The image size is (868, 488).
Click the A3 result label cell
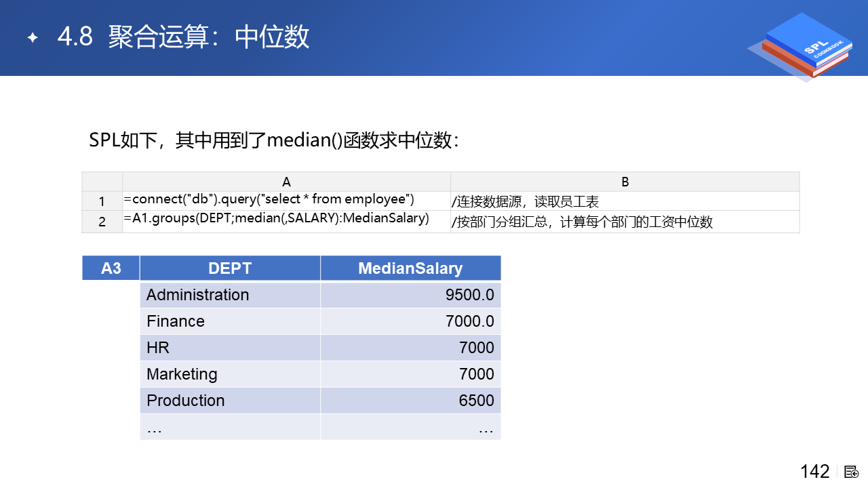tap(111, 268)
